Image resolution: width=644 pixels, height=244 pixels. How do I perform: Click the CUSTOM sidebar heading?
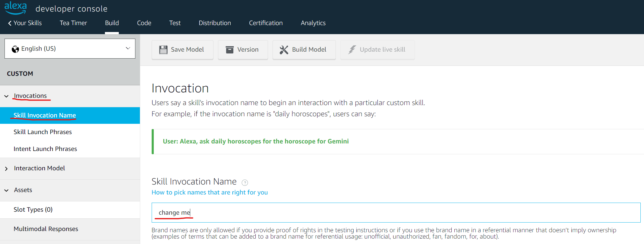click(20, 74)
